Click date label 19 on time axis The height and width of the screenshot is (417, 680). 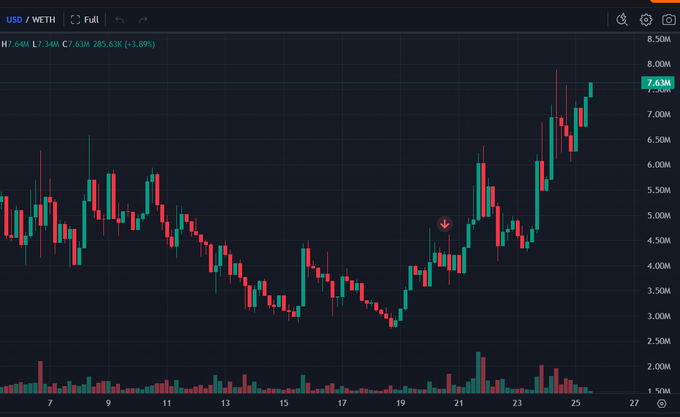[400, 403]
